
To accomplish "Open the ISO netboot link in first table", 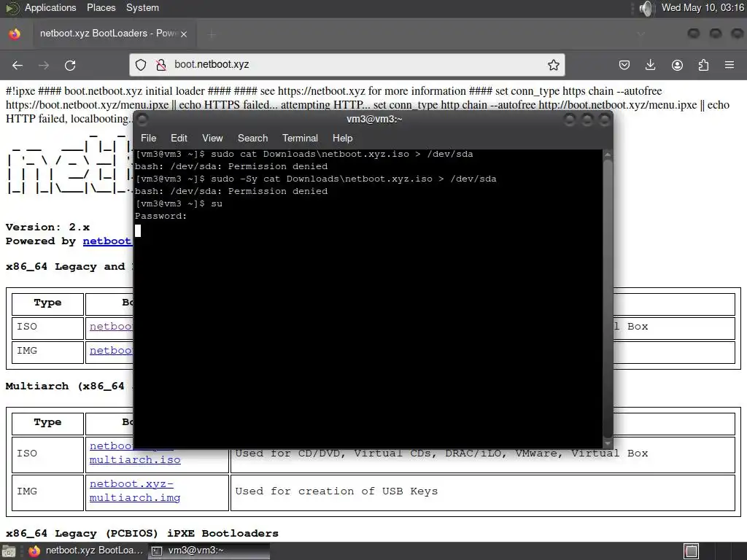I will (111, 326).
